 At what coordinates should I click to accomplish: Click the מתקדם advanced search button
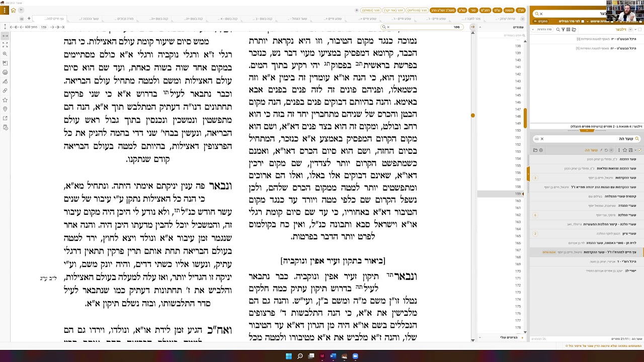541,21
